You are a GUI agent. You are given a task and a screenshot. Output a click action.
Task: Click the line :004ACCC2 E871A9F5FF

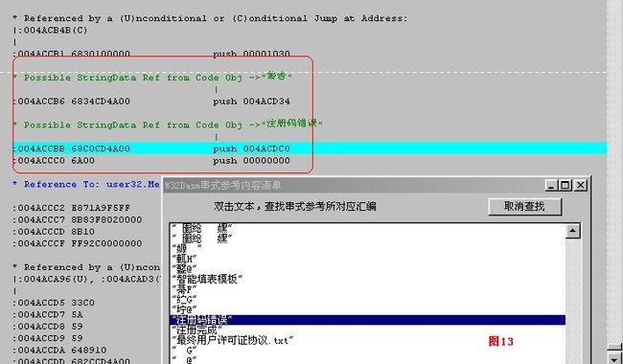pos(72,208)
